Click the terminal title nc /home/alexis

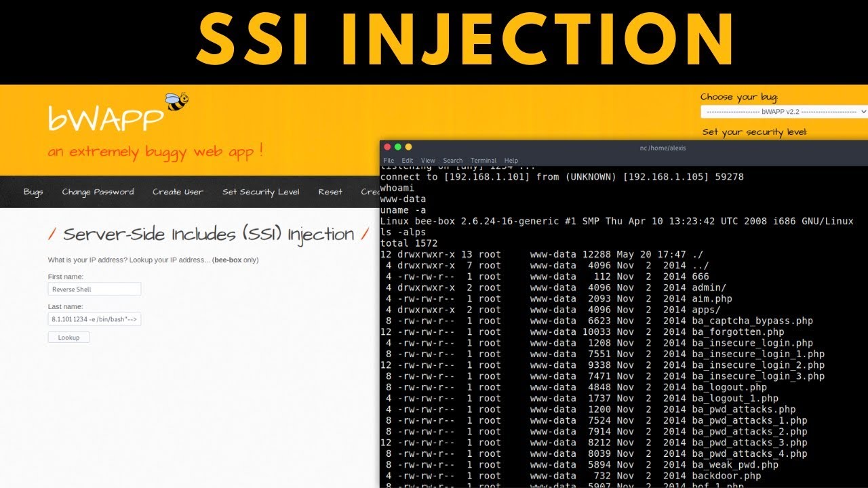(663, 148)
